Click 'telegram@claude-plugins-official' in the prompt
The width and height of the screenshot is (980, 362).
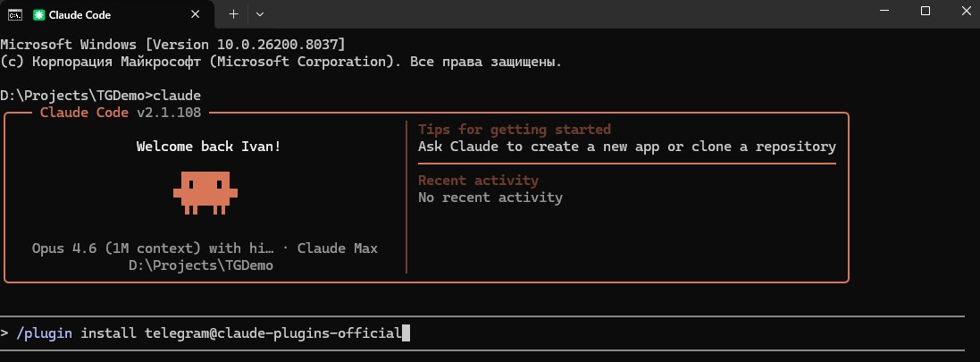click(273, 333)
